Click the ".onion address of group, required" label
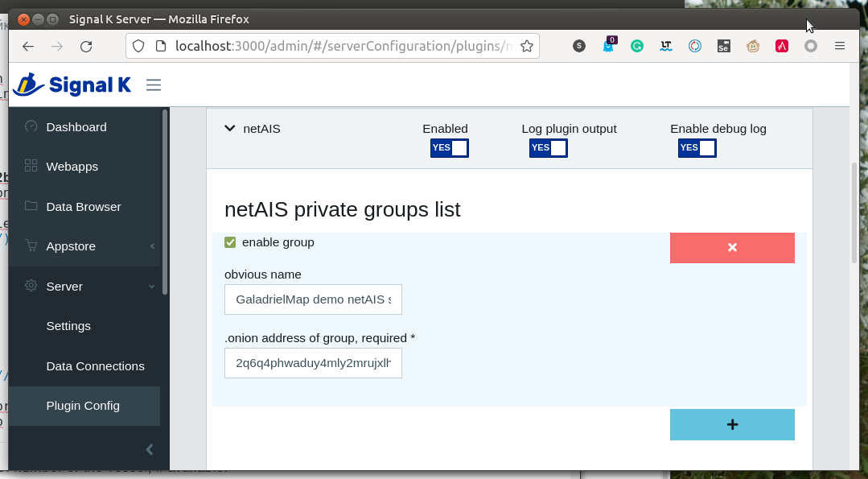This screenshot has height=479, width=868. (319, 338)
